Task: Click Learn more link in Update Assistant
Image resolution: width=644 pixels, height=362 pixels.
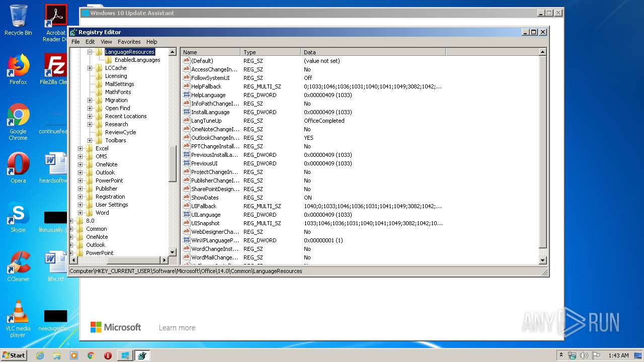Action: point(177,328)
